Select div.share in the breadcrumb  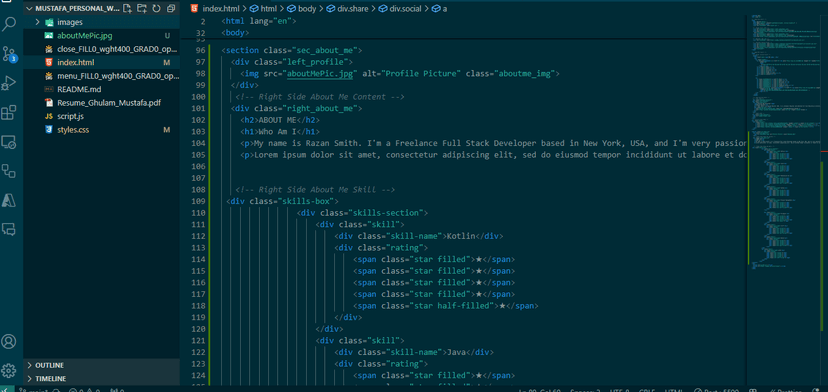point(349,8)
